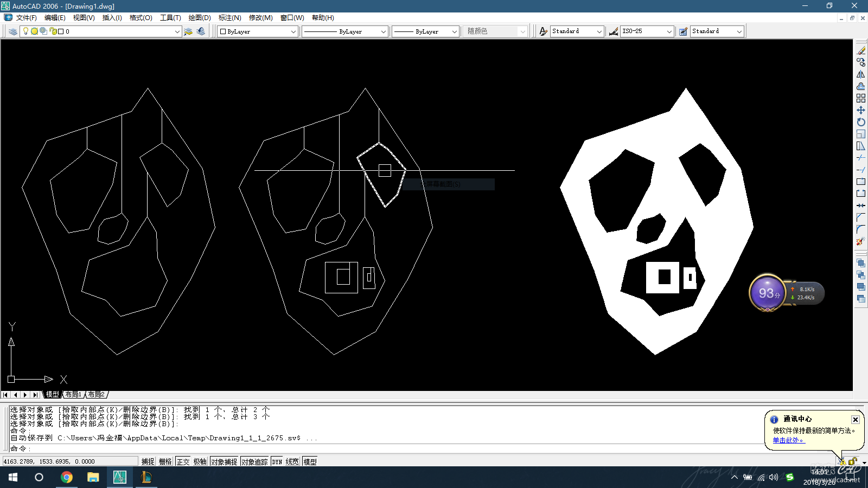Image resolution: width=868 pixels, height=488 pixels.
Task: Select the Scale tool
Action: [x=861, y=134]
